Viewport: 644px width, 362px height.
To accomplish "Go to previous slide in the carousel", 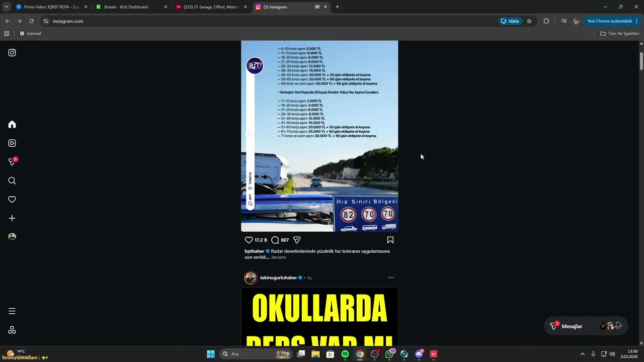I will click(x=248, y=134).
